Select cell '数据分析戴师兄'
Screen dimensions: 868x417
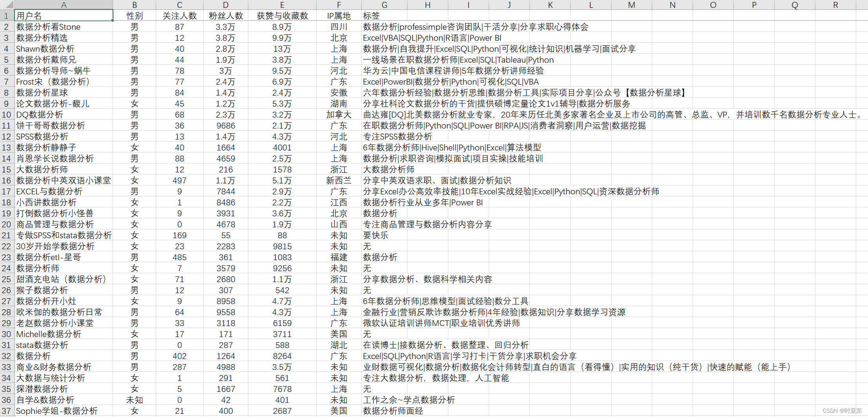(64, 60)
